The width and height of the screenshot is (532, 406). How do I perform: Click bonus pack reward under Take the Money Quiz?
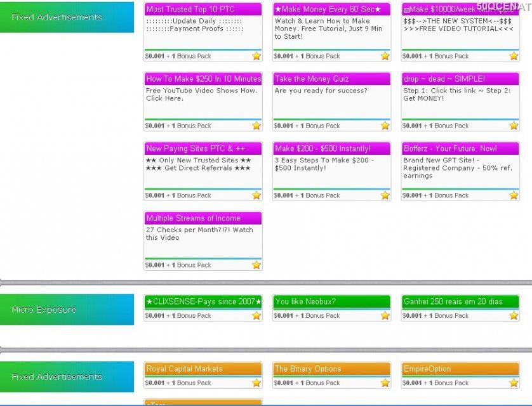click(307, 126)
